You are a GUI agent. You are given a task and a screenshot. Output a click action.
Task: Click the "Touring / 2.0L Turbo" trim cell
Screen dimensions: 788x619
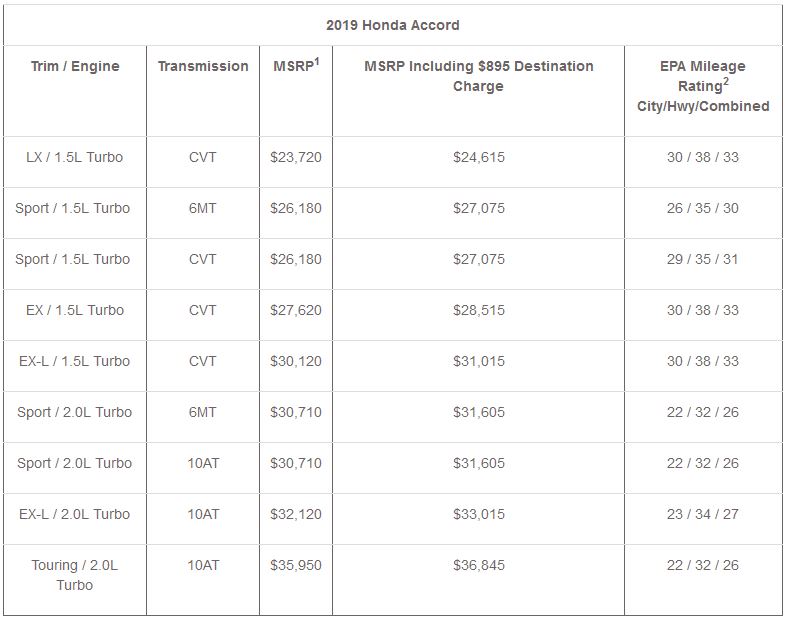(x=75, y=575)
